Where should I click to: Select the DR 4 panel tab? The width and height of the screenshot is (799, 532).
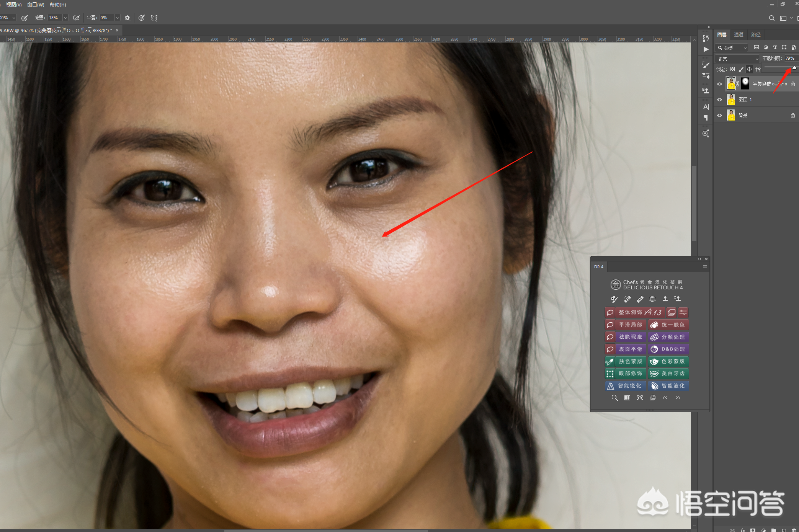click(599, 267)
